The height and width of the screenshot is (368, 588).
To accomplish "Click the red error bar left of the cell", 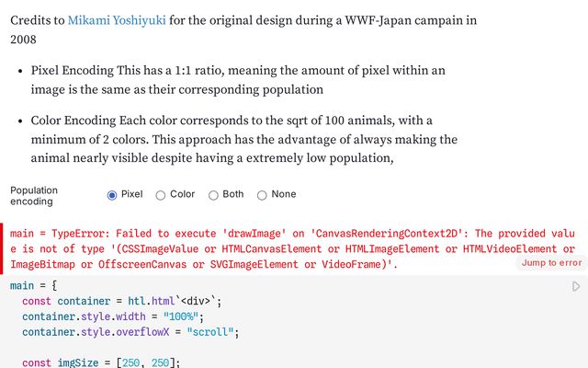I will point(3,248).
